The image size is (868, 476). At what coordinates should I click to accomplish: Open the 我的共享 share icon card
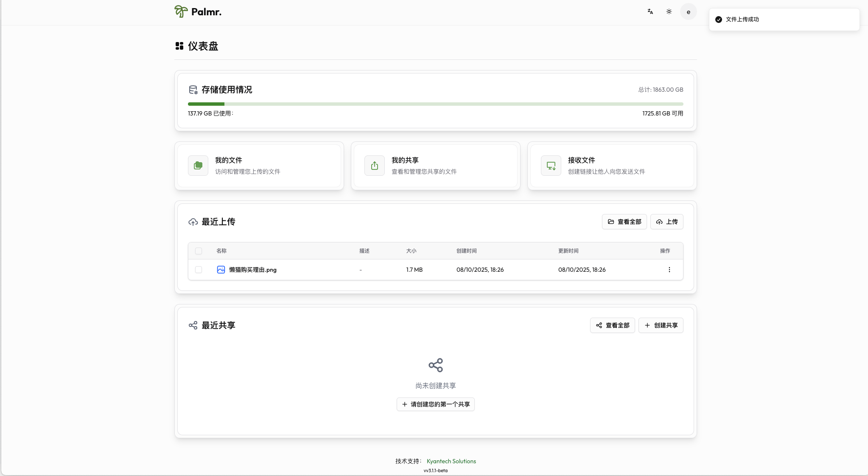click(x=375, y=166)
